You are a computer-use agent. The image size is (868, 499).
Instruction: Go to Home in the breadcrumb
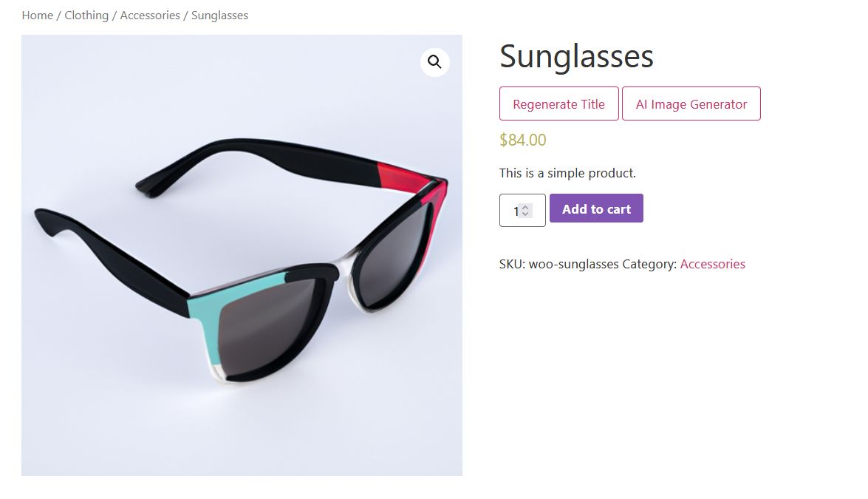point(37,16)
